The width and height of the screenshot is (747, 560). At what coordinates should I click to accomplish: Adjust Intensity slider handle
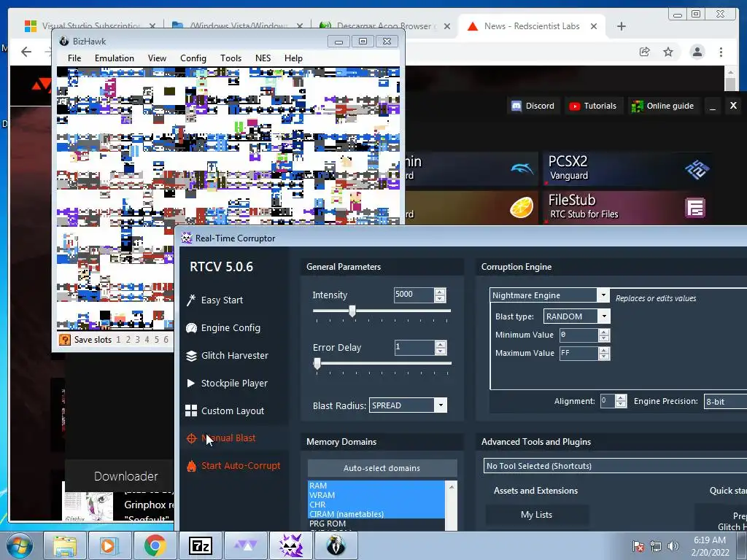coord(352,311)
